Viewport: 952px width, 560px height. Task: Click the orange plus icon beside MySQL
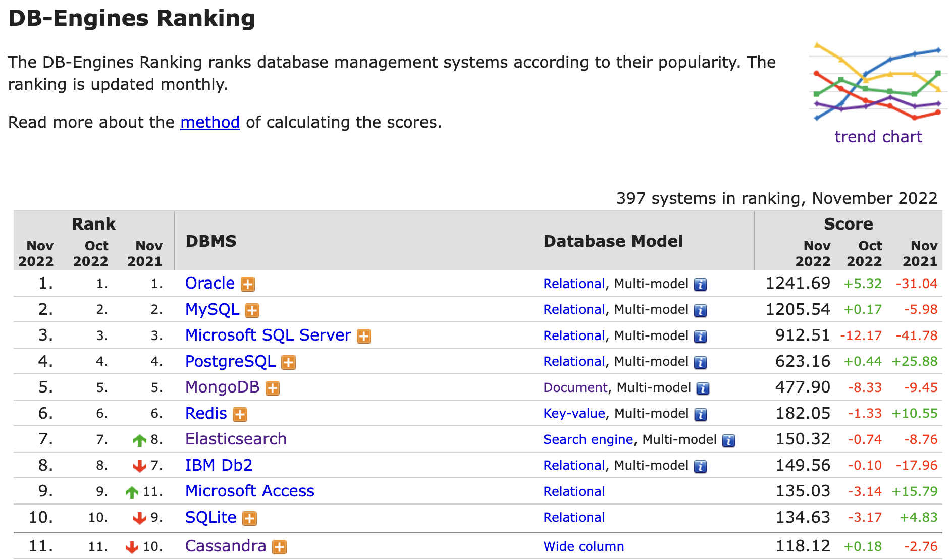252,310
